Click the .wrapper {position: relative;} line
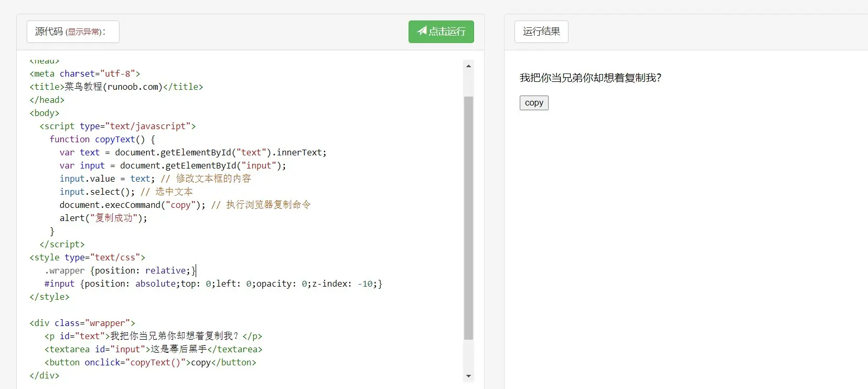The image size is (868, 389). point(120,270)
